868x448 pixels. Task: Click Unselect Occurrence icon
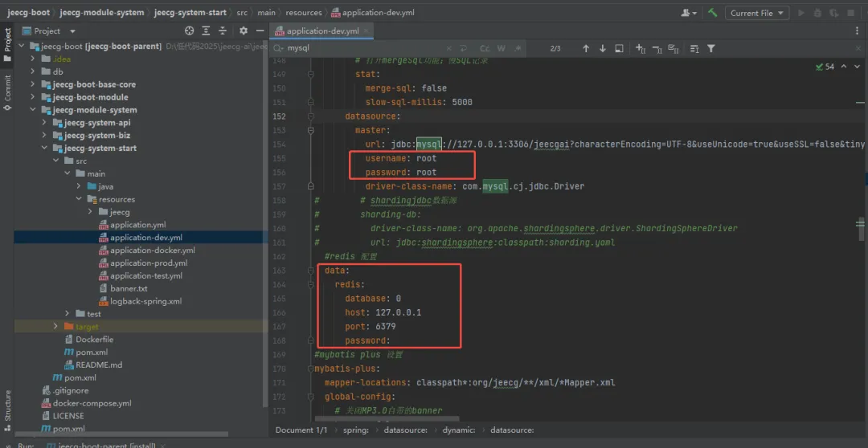(657, 49)
